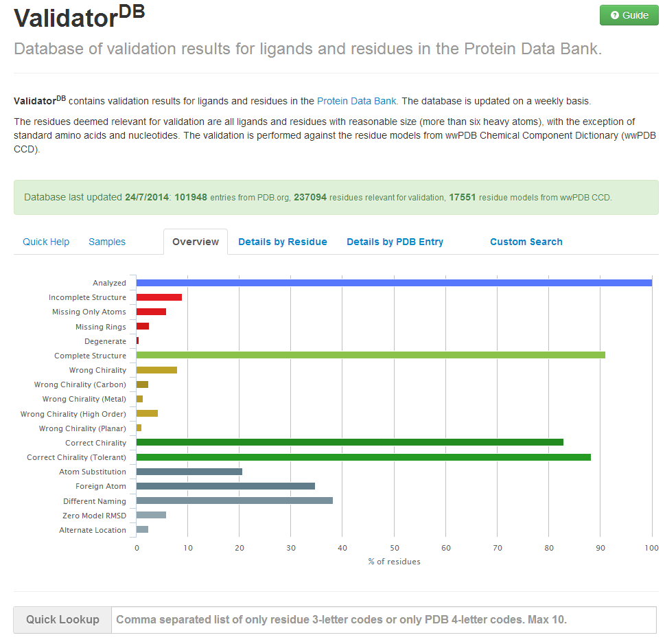Open Details by PDB Entry tab
The height and width of the screenshot is (644, 665).
[x=395, y=242]
